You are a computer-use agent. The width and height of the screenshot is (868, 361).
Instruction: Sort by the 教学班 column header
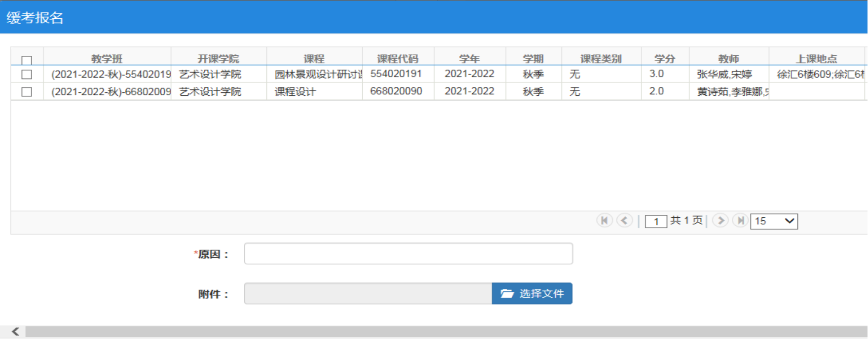pyautogui.click(x=107, y=59)
